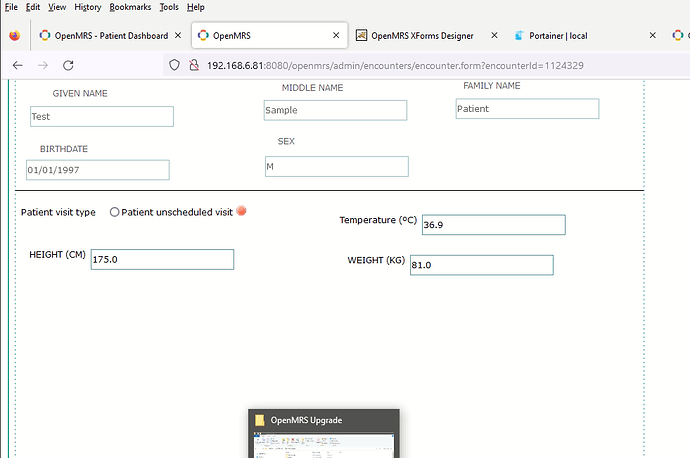Viewport: 690px width, 458px height.
Task: Select the Patient unscheduled visit radio button
Action: (x=114, y=212)
